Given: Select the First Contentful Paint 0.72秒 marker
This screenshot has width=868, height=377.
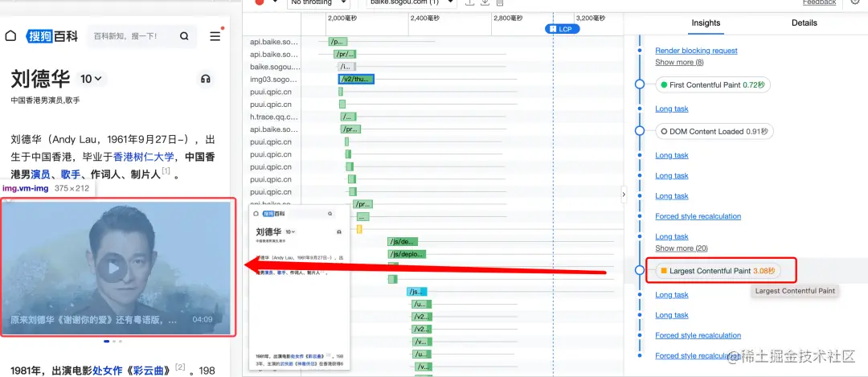Looking at the screenshot, I should (712, 84).
